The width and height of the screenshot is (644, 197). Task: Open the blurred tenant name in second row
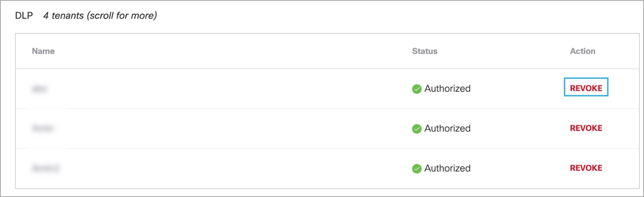[43, 129]
